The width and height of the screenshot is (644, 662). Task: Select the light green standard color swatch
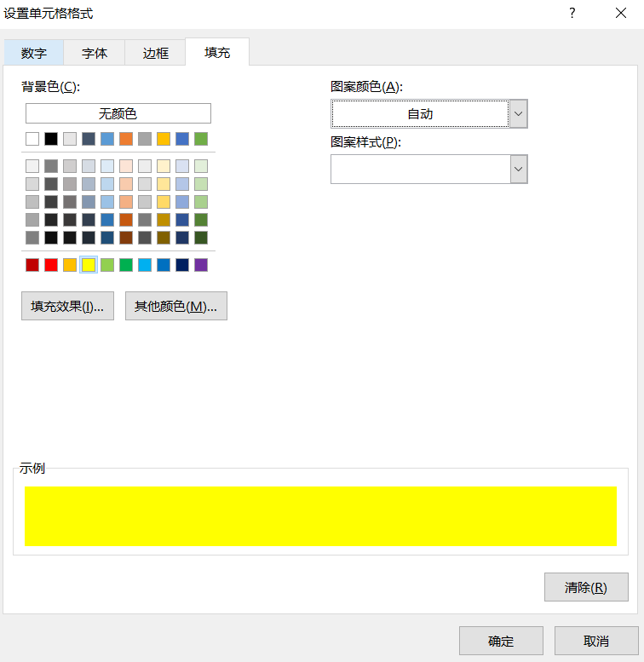107,265
